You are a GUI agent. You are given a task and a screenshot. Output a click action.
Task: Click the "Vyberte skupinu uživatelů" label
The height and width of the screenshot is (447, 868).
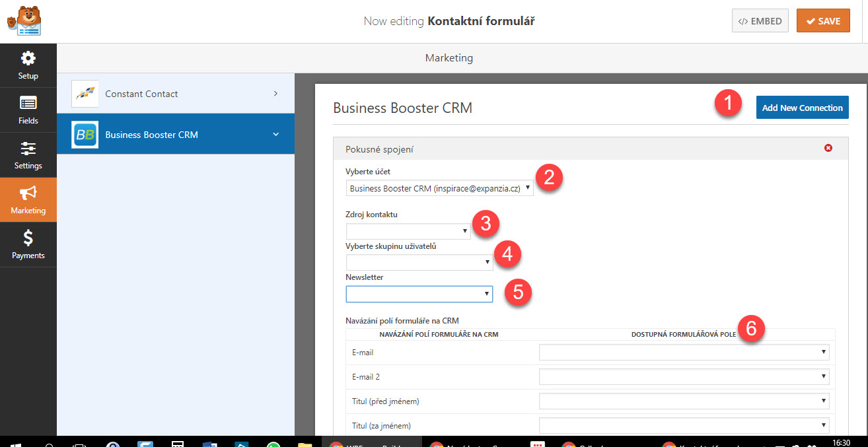click(x=391, y=246)
